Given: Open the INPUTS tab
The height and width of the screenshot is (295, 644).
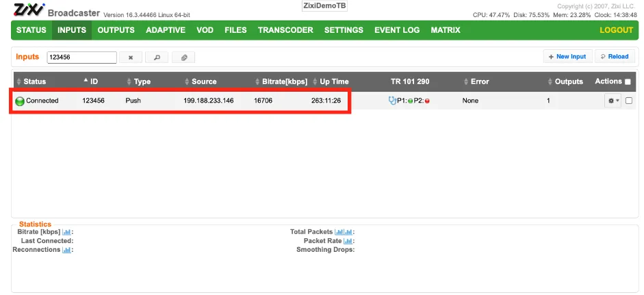Looking at the screenshot, I should (72, 30).
